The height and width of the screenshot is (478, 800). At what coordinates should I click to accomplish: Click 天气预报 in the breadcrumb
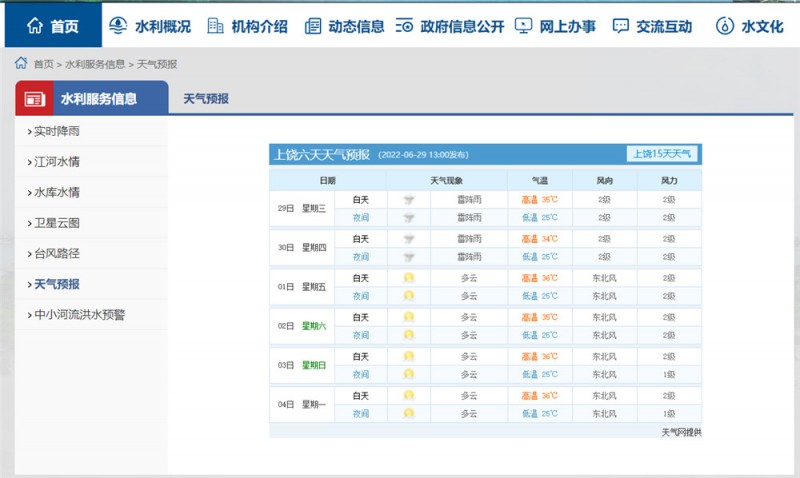(x=157, y=64)
